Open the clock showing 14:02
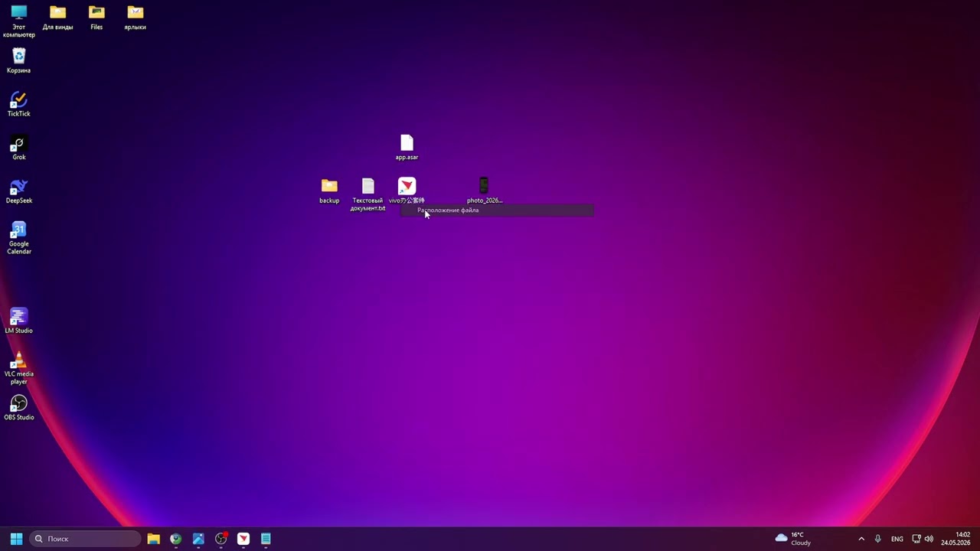 click(x=955, y=539)
